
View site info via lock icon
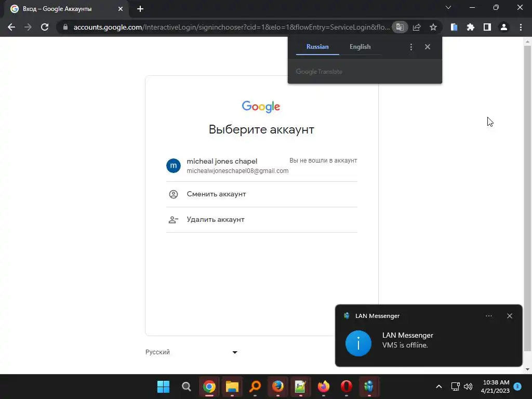tap(65, 27)
